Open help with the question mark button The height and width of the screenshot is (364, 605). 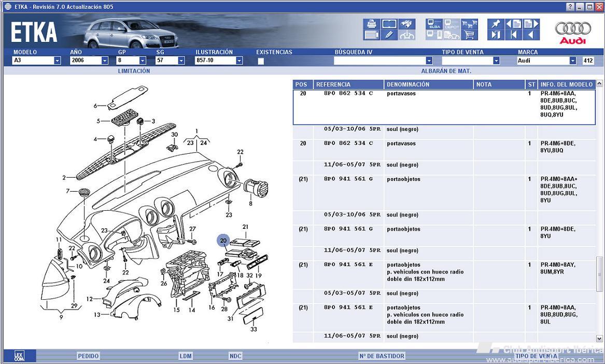[571, 7]
